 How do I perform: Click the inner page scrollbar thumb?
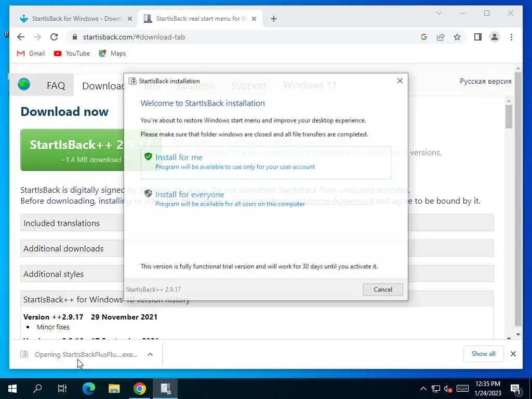coord(508,117)
